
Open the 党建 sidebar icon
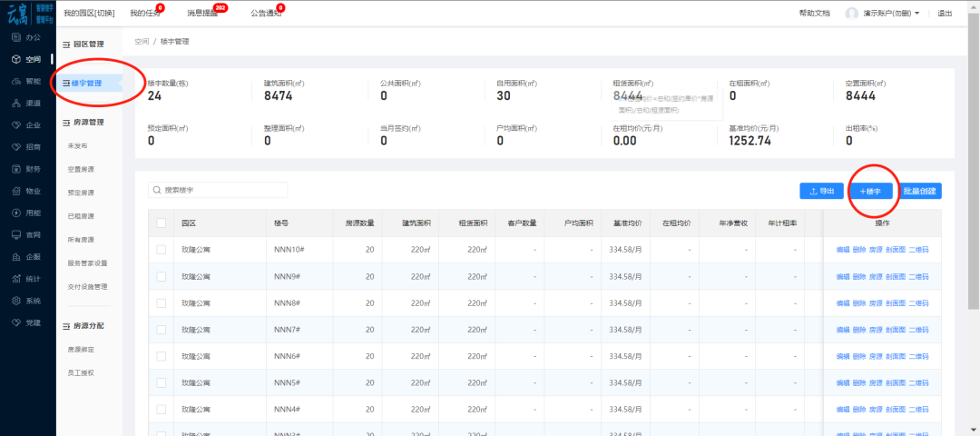point(16,322)
